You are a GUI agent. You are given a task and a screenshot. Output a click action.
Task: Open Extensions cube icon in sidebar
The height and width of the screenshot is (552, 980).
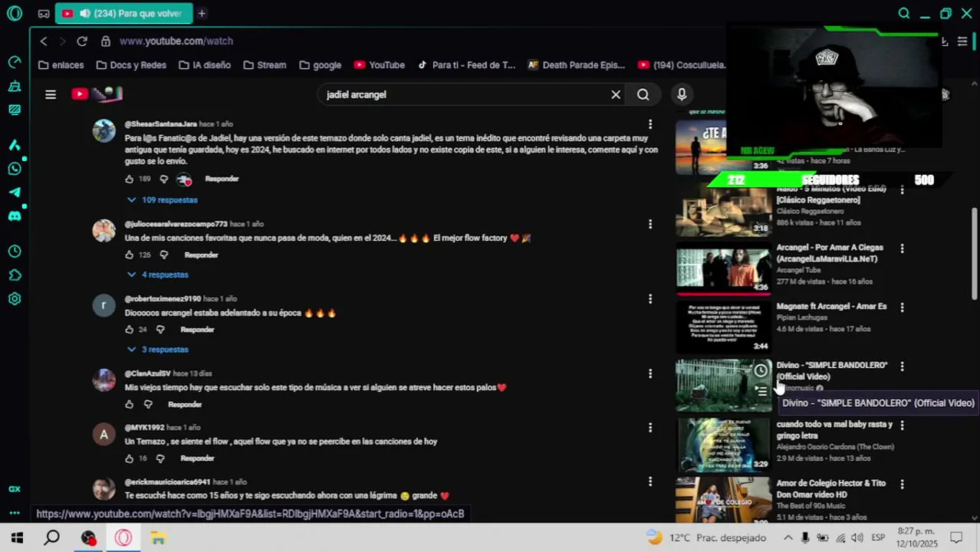(15, 275)
